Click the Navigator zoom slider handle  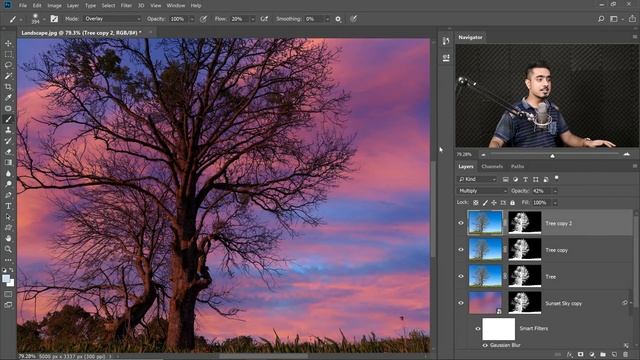552,156
